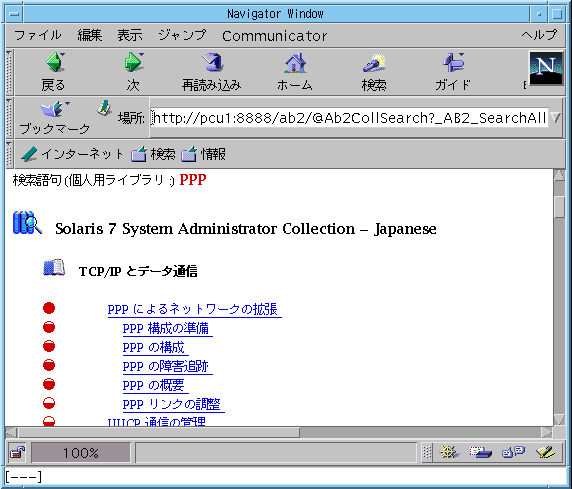This screenshot has height=489, width=572.
Task: Open the ファイル menu
Action: click(x=38, y=35)
